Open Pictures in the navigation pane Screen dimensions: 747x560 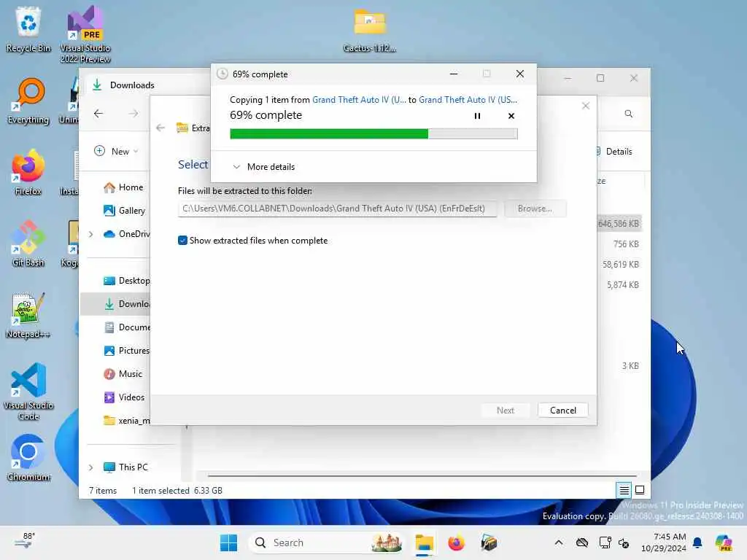click(127, 351)
